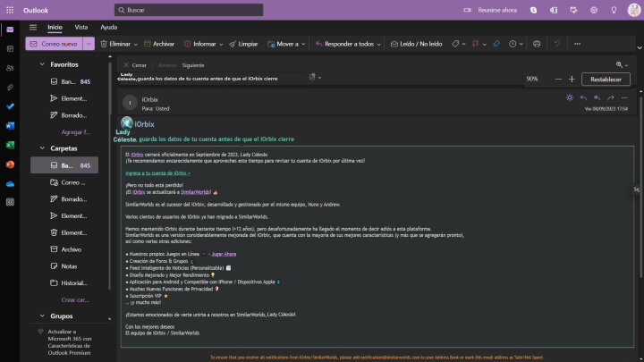Open Bandeja 845 under Carpetas
This screenshot has width=644, height=362.
[64, 165]
